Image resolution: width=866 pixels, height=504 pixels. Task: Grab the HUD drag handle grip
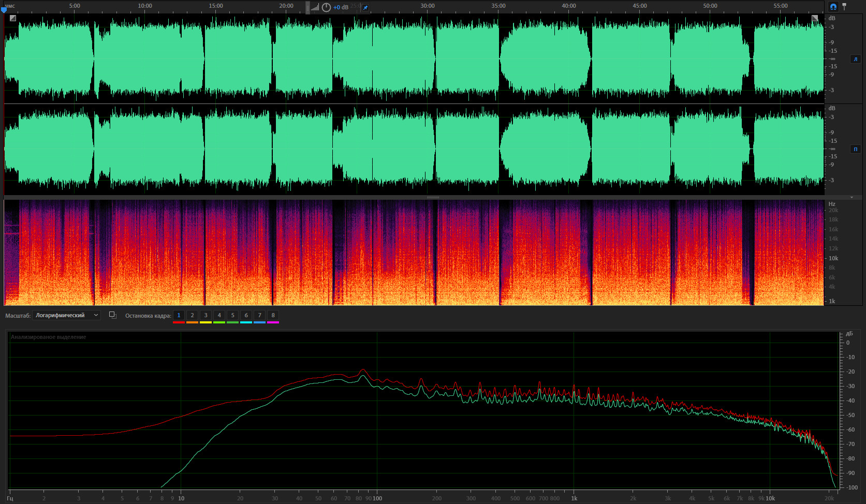pyautogui.click(x=307, y=7)
